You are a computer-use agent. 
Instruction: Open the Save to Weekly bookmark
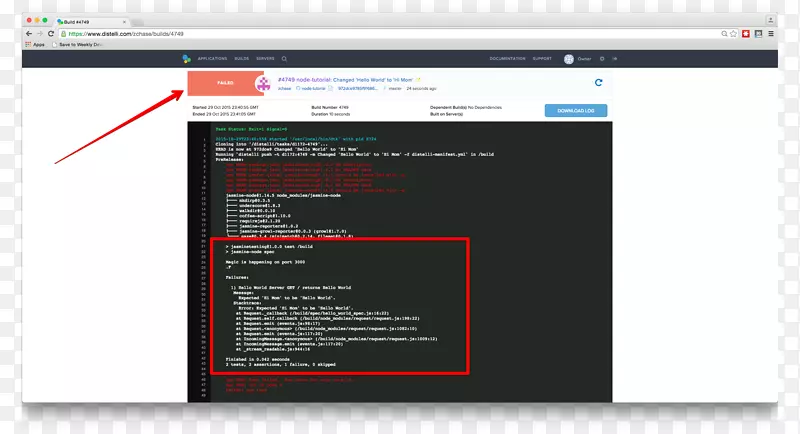77,45
